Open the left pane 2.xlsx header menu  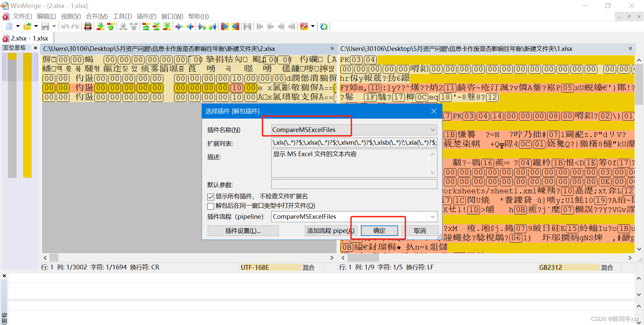pos(332,49)
